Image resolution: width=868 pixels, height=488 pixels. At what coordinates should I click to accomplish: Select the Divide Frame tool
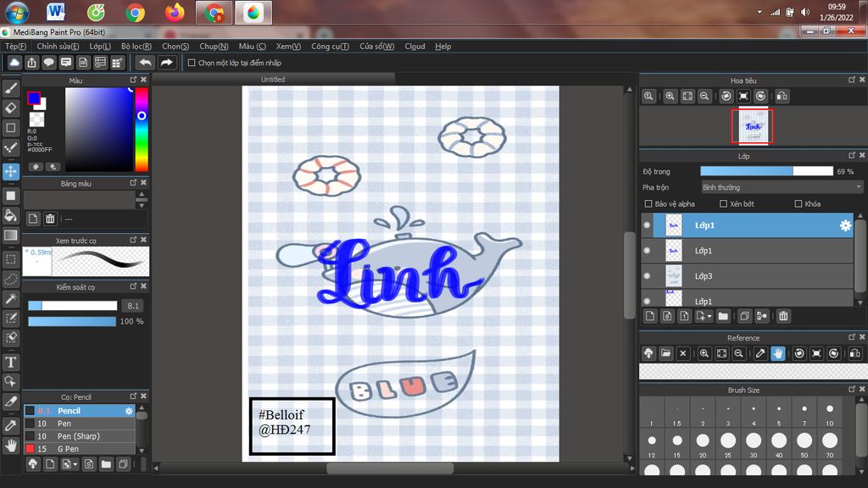pos(10,401)
